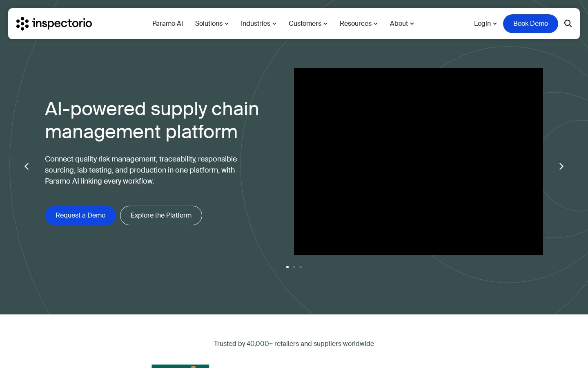Play the black hero video
Image resolution: width=588 pixels, height=368 pixels.
(419, 162)
